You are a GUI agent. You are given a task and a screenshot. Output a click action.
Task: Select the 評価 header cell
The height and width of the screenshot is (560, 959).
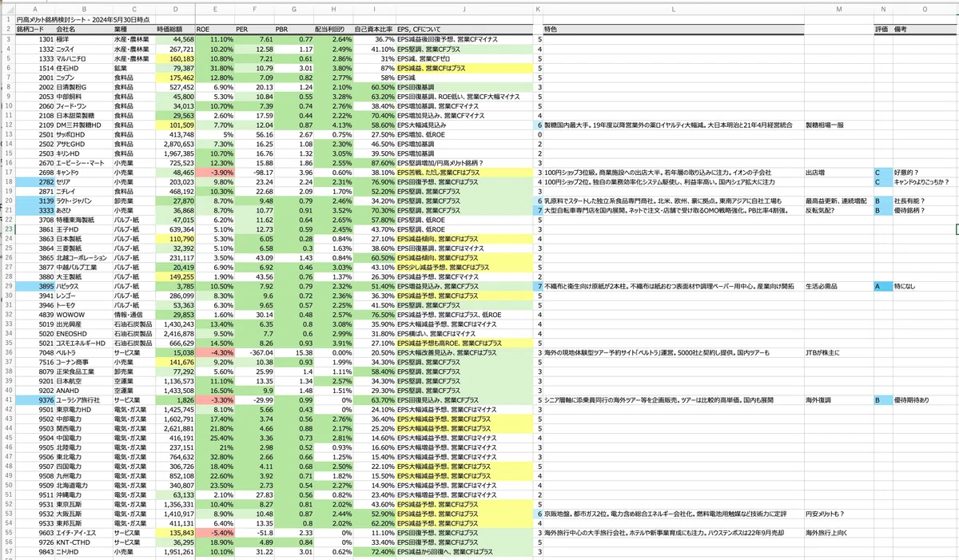point(882,29)
